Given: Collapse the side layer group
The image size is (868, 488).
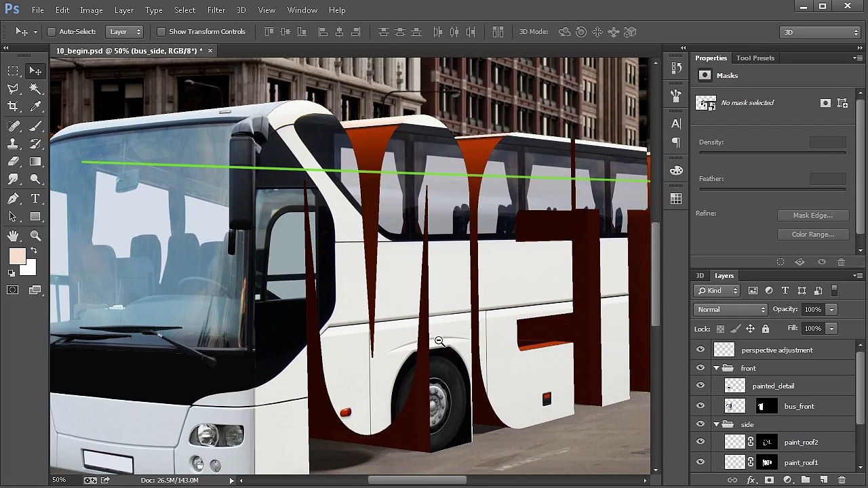Looking at the screenshot, I should coord(716,424).
